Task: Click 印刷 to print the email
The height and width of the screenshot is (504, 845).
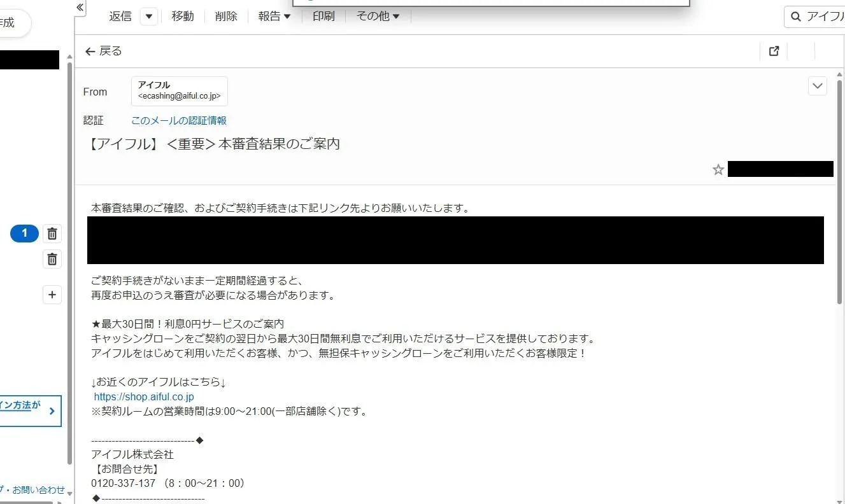Action: click(x=323, y=17)
